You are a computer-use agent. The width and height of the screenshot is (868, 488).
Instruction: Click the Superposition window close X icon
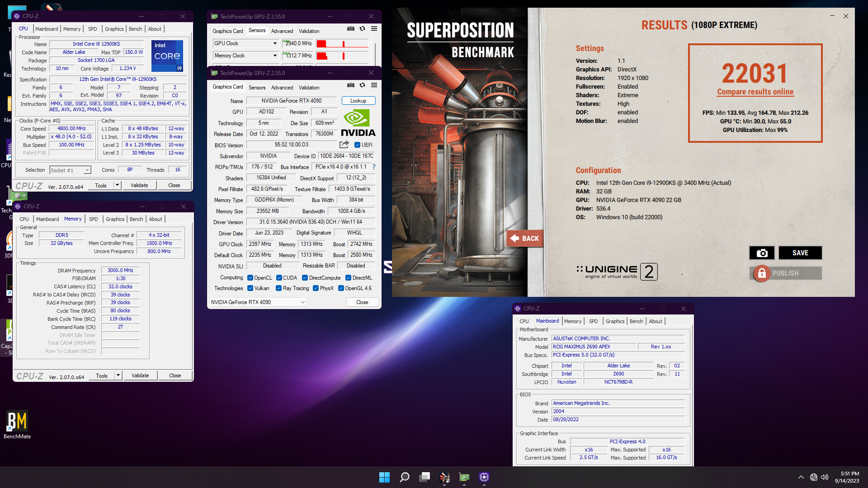pyautogui.click(x=846, y=16)
